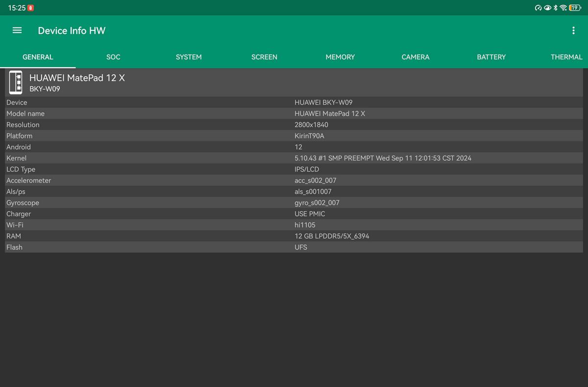The height and width of the screenshot is (387, 588).
Task: Select the THERMAL tab
Action: (x=566, y=57)
